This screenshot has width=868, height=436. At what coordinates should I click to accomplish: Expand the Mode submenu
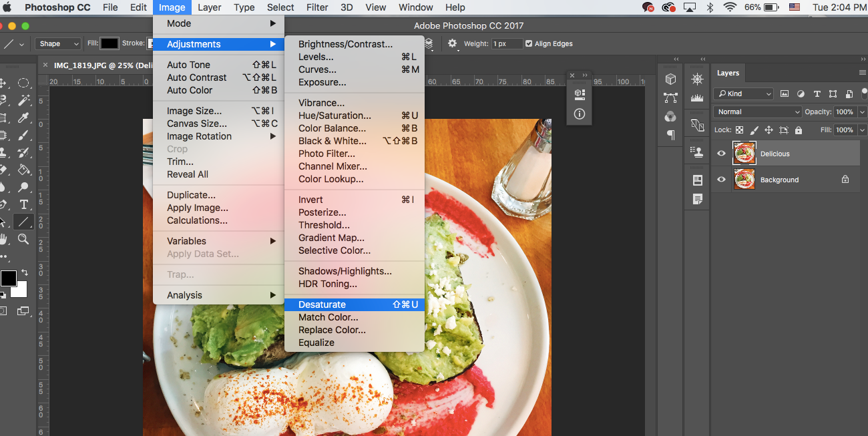point(218,23)
